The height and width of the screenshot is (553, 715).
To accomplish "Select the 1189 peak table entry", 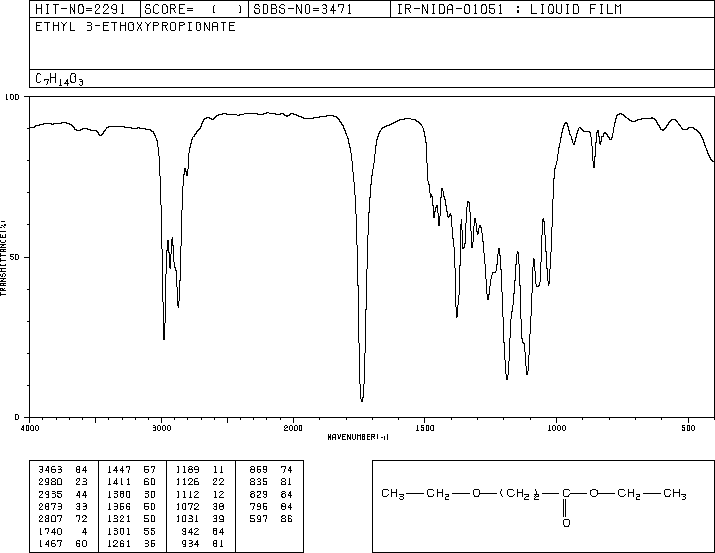I will pos(200,470).
